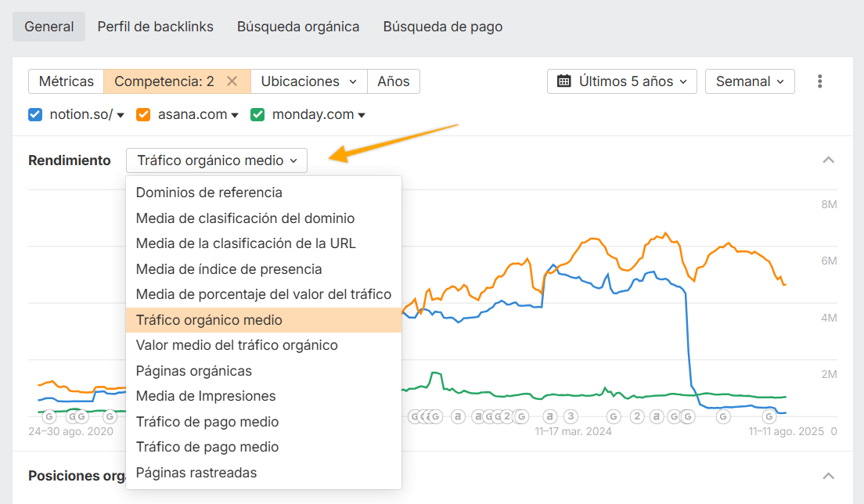Switch to the Perfil de backlinks tab

point(155,26)
